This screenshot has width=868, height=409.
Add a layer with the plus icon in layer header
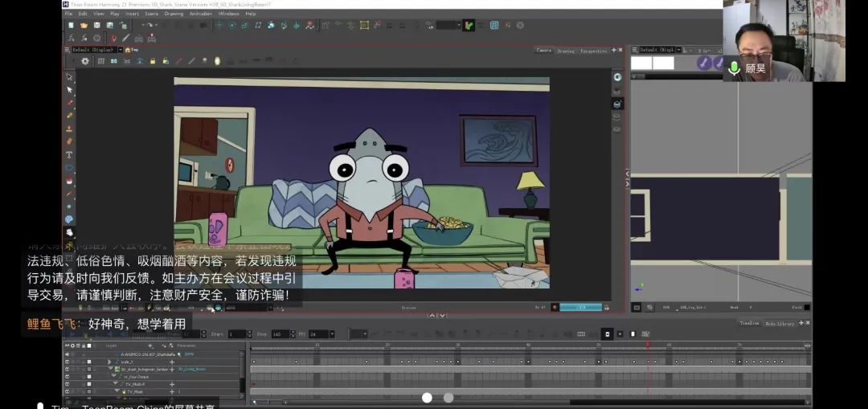click(x=150, y=346)
